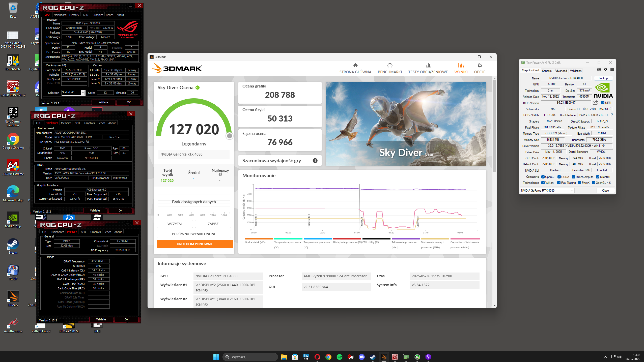The image size is (644, 362).
Task: Click GPU-Z screenshot camera icon
Action: click(x=599, y=70)
